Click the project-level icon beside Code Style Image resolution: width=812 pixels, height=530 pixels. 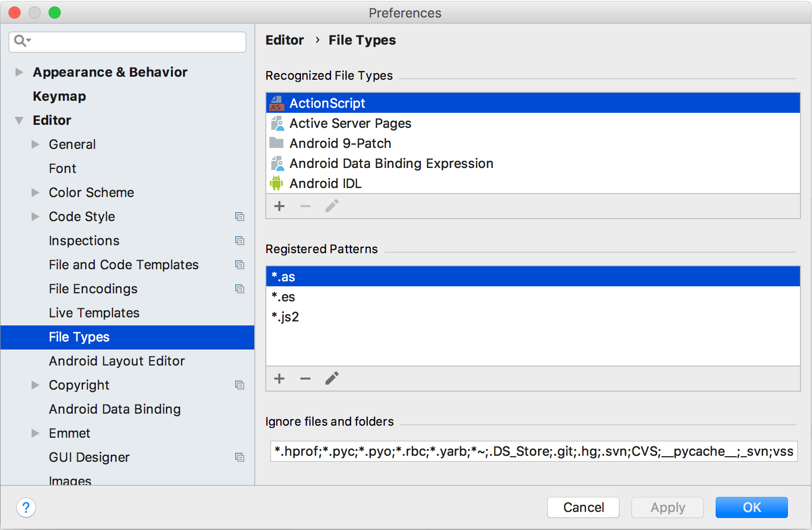tap(240, 217)
